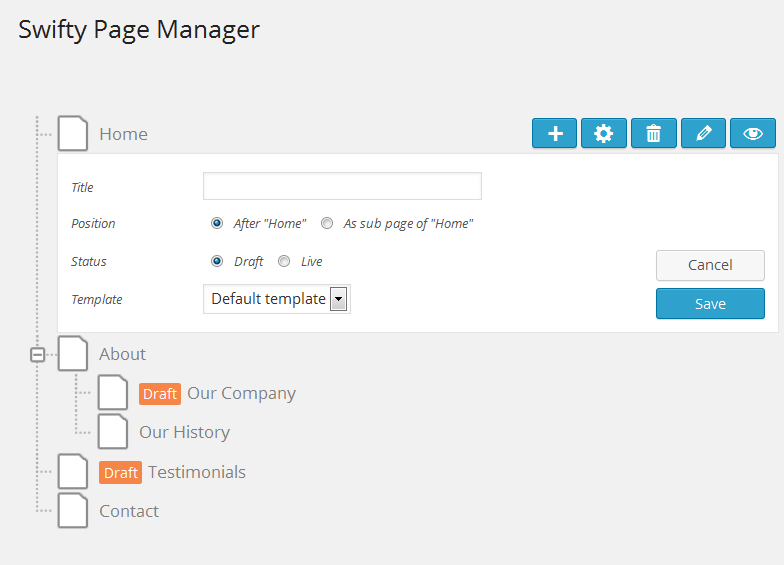Collapse the About tree node
784x565 pixels.
[38, 354]
